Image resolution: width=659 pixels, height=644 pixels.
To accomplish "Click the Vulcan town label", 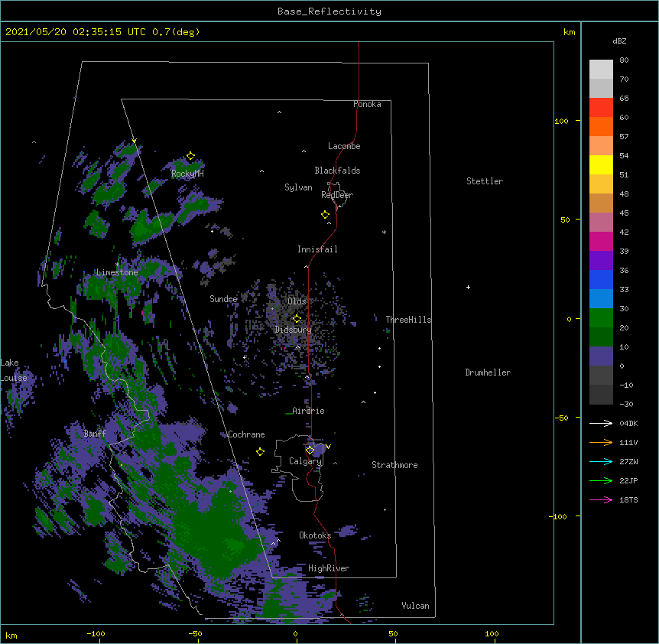I will tap(415, 606).
